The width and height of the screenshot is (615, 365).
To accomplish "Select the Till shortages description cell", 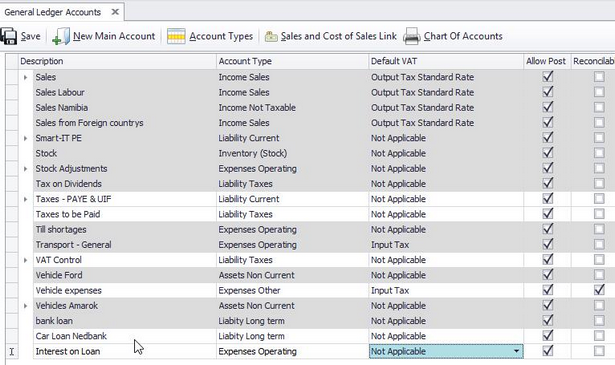I will 125,230.
